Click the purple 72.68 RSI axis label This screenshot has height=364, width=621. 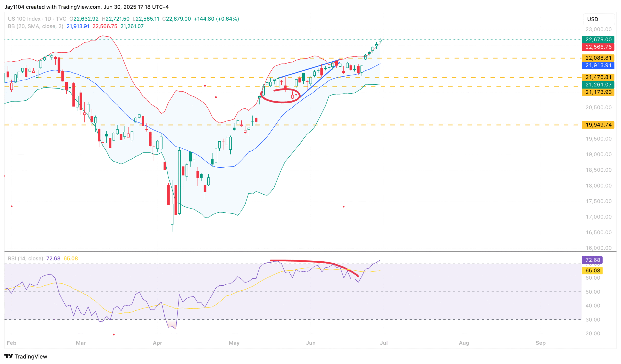[592, 260]
